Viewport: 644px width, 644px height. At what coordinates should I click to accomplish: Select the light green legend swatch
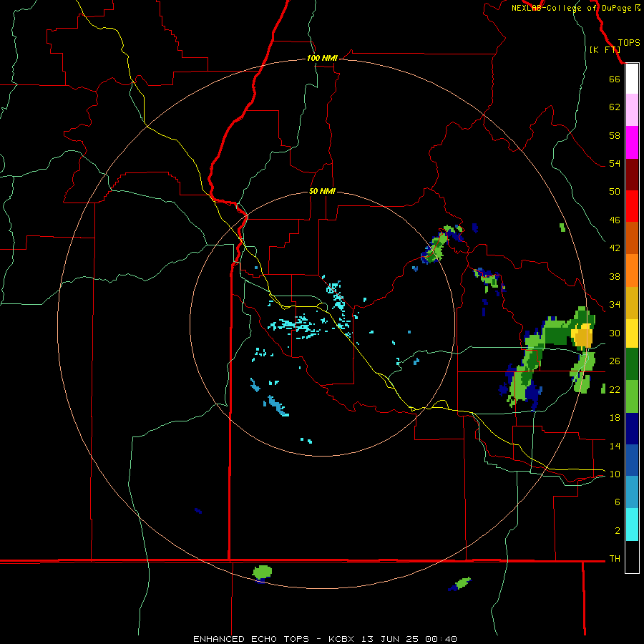[632, 396]
